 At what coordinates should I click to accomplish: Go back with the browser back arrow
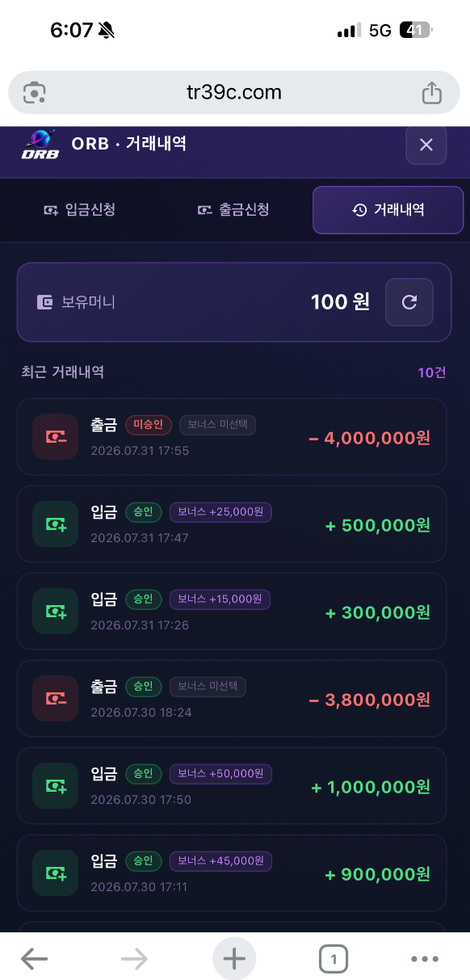point(35,959)
